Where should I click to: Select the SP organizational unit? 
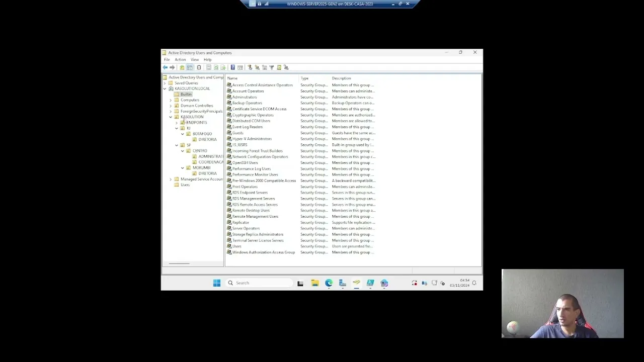(189, 145)
